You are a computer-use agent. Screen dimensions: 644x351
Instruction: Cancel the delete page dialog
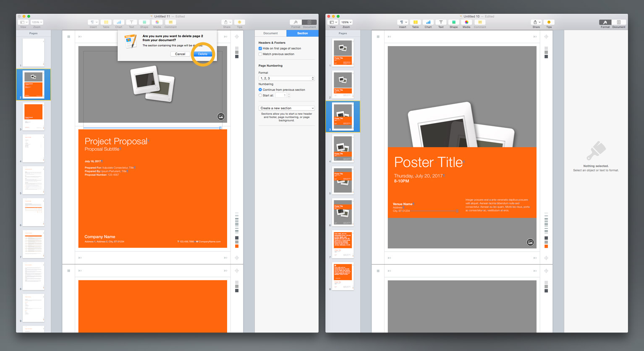click(x=180, y=54)
